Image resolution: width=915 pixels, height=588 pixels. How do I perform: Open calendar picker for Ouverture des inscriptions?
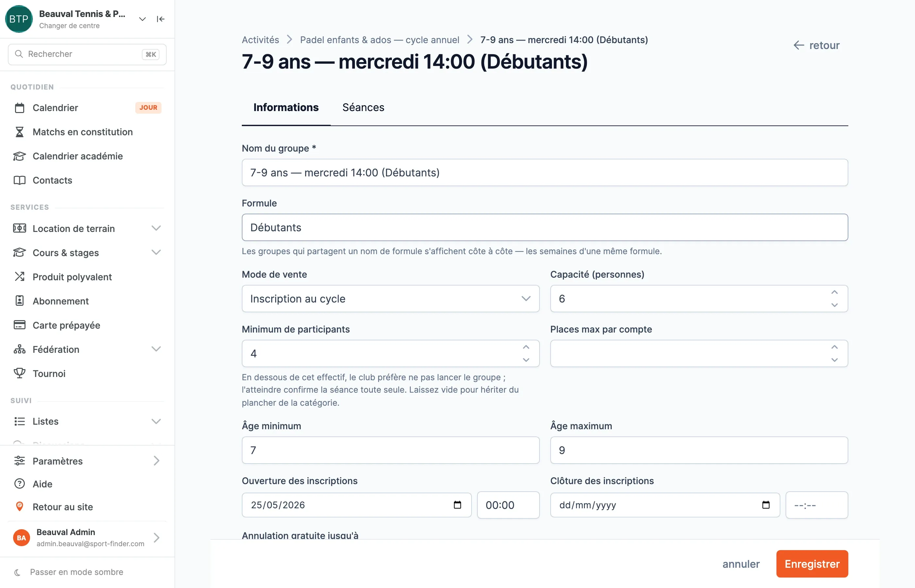tap(457, 505)
